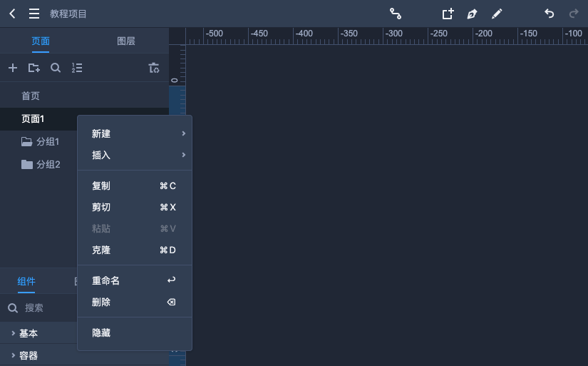This screenshot has height=366, width=588.
Task: Switch to the 图层 tab
Action: tap(126, 41)
